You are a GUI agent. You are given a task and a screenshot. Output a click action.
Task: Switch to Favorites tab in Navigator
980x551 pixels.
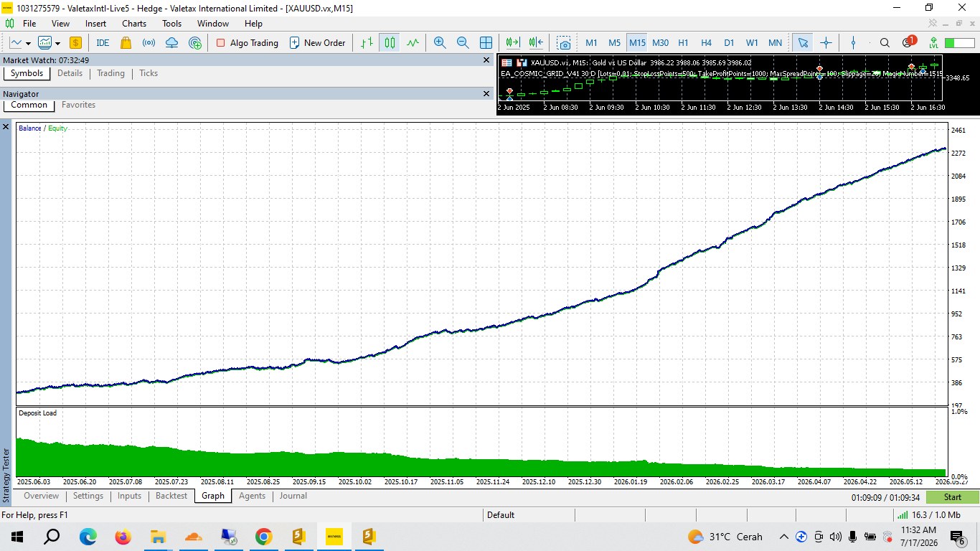78,105
